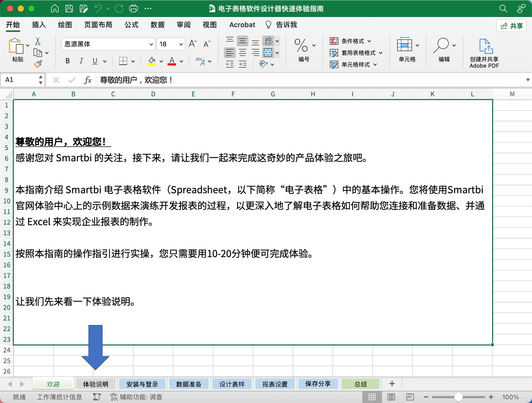Click the Copy icon in ribbon

click(38, 53)
